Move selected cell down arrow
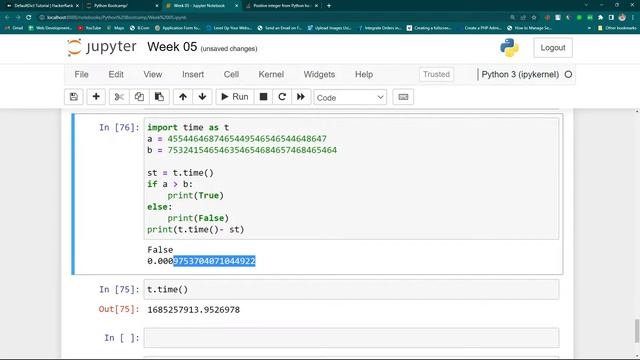 point(202,97)
